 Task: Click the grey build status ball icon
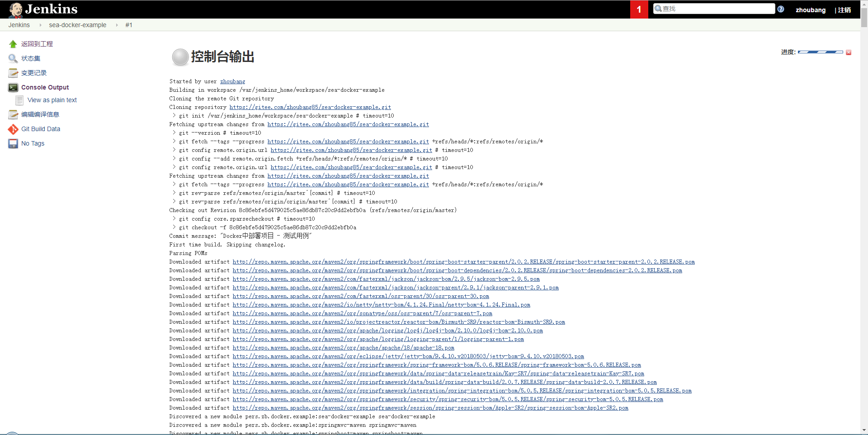[x=180, y=57]
